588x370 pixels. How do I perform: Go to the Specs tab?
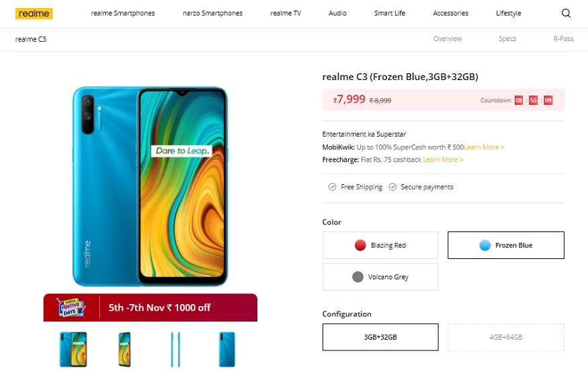click(507, 38)
